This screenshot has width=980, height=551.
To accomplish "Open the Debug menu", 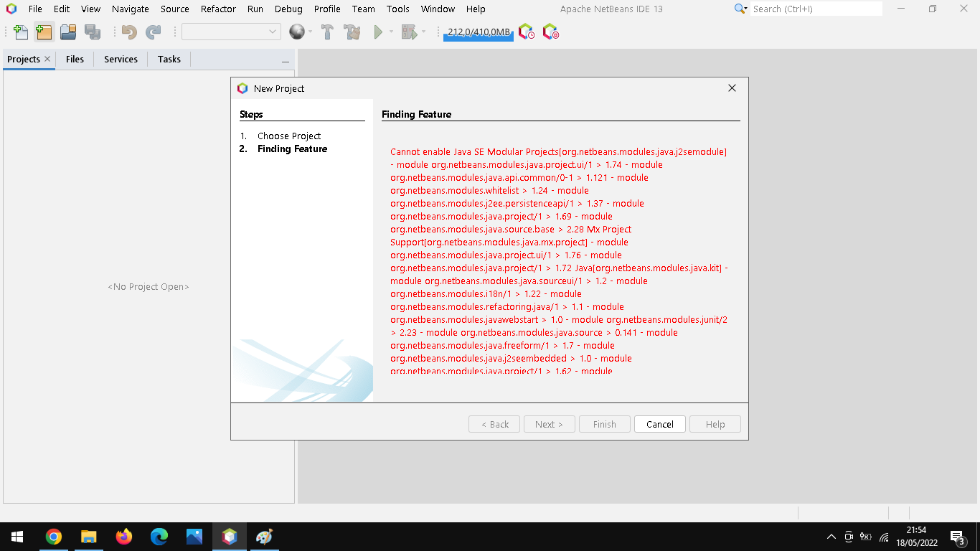I will pos(288,9).
